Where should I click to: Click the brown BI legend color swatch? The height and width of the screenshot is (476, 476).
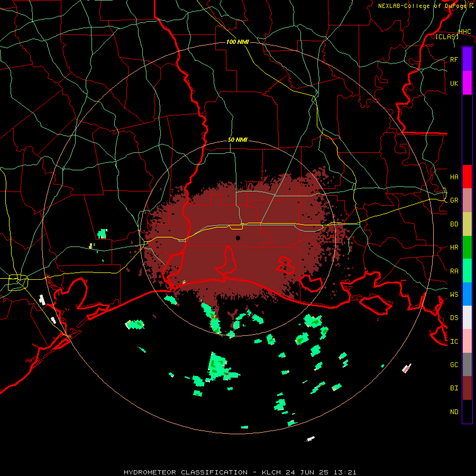[467, 388]
